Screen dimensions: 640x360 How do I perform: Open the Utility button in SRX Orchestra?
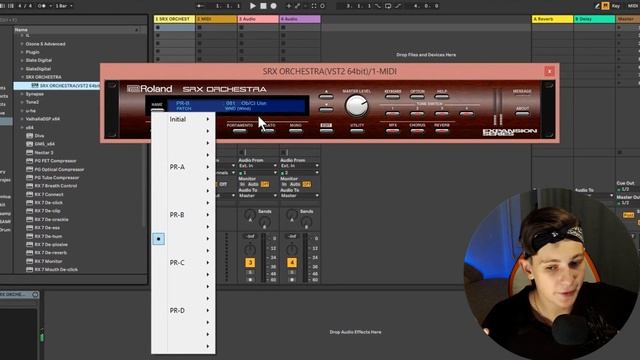click(x=357, y=131)
